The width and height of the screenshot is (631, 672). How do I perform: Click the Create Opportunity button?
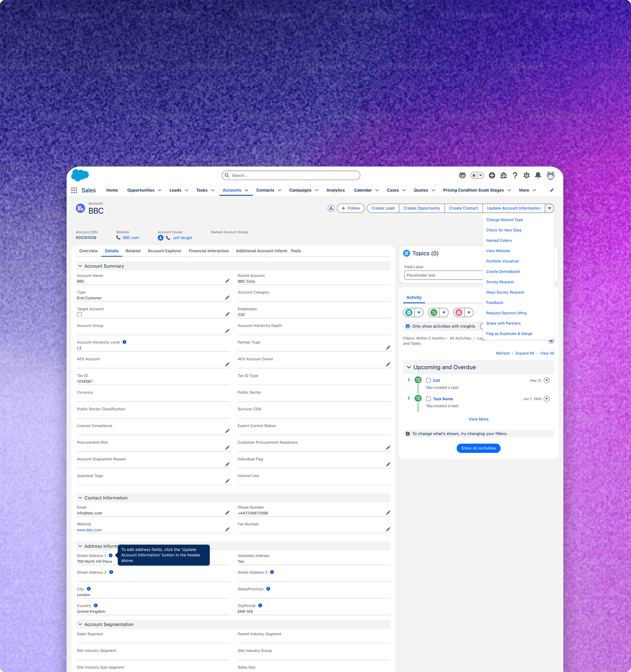[x=422, y=208]
